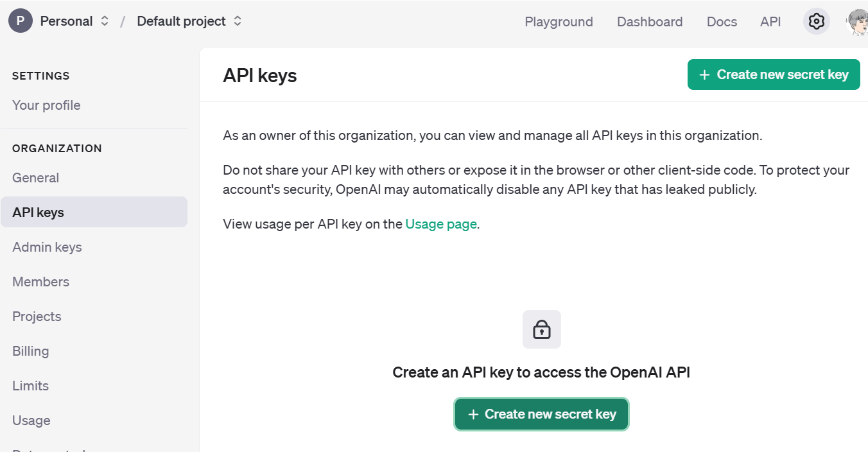Image resolution: width=868 pixels, height=452 pixels.
Task: Click top-right Create new secret key button
Action: (x=774, y=74)
